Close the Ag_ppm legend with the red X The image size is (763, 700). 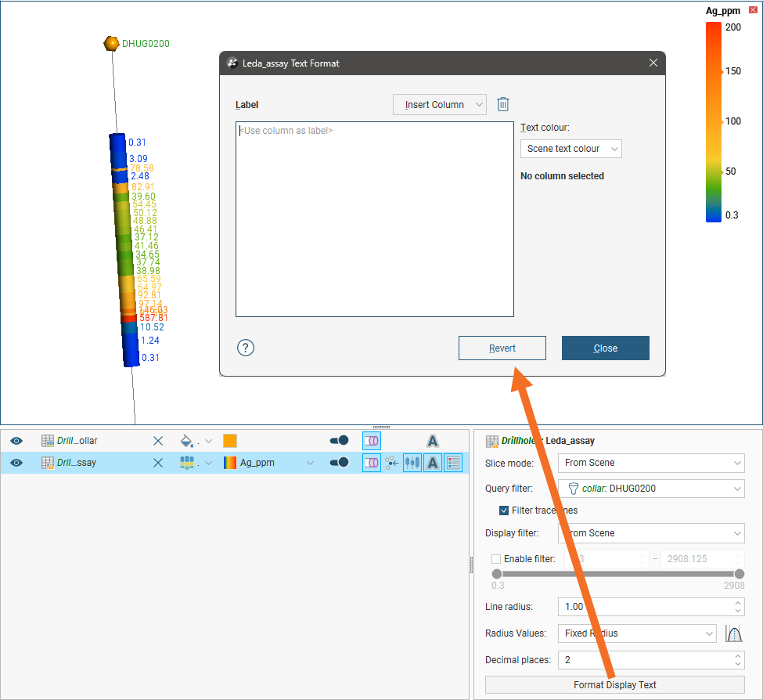pos(753,10)
